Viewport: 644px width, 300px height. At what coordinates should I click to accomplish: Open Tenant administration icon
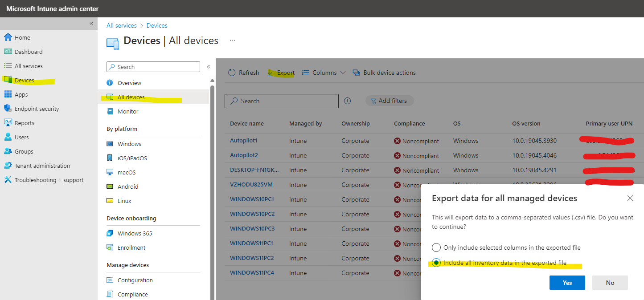(8, 166)
